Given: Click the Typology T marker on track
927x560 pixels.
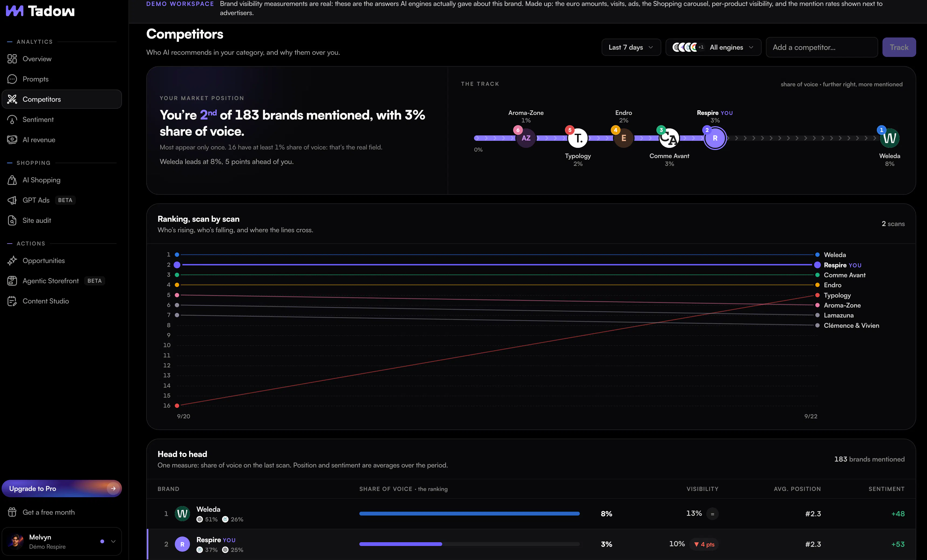Looking at the screenshot, I should [578, 138].
